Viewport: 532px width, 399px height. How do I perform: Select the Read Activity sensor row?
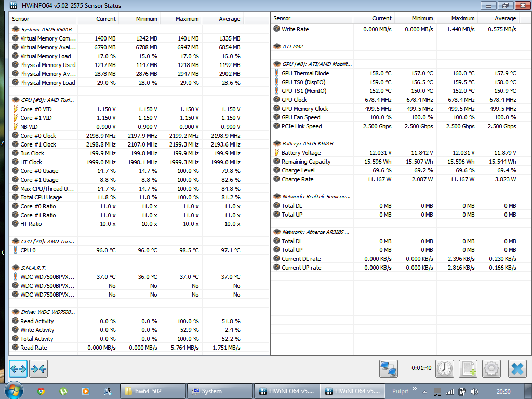[x=126, y=321]
